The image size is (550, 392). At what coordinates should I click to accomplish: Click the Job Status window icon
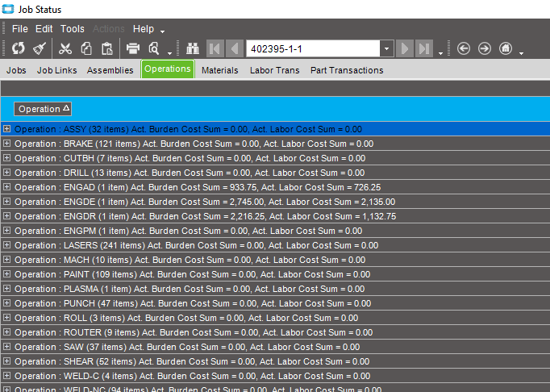(x=8, y=9)
